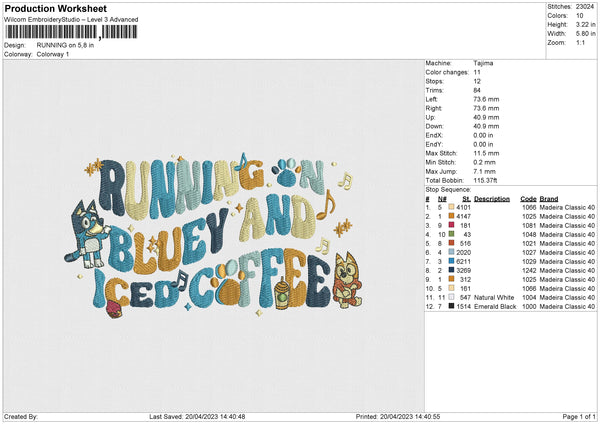Click the Width value 5.80 in
The width and height of the screenshot is (600, 424).
pos(585,34)
